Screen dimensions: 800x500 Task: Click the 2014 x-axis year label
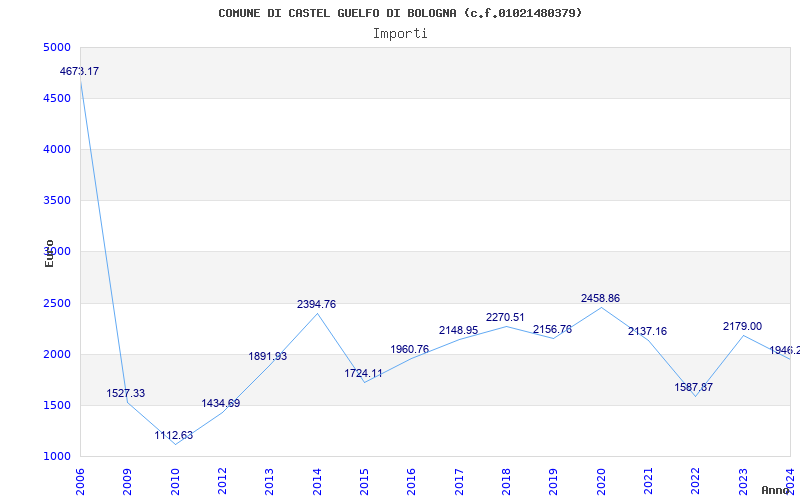click(317, 482)
